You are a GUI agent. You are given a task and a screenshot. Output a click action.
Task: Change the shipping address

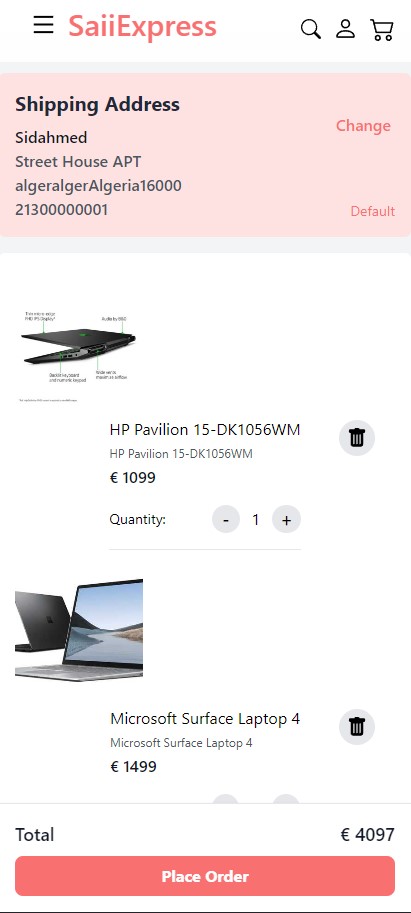(x=363, y=126)
